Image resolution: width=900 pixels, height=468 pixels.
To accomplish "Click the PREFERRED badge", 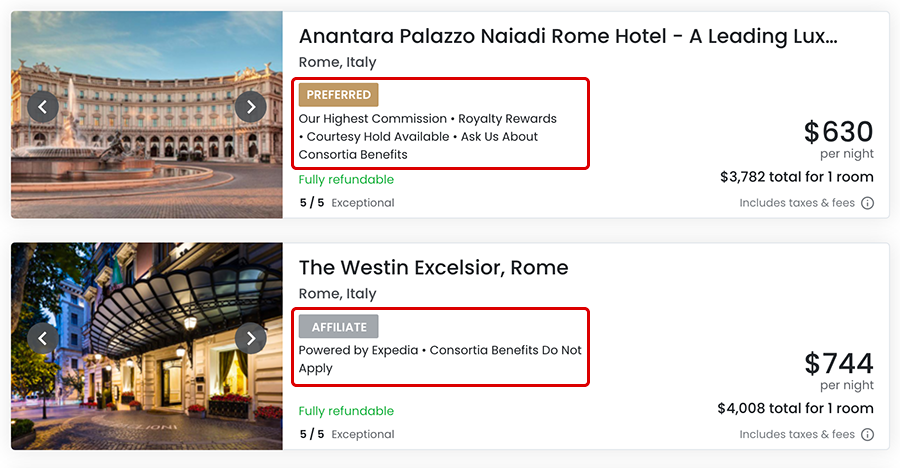I will tap(338, 95).
